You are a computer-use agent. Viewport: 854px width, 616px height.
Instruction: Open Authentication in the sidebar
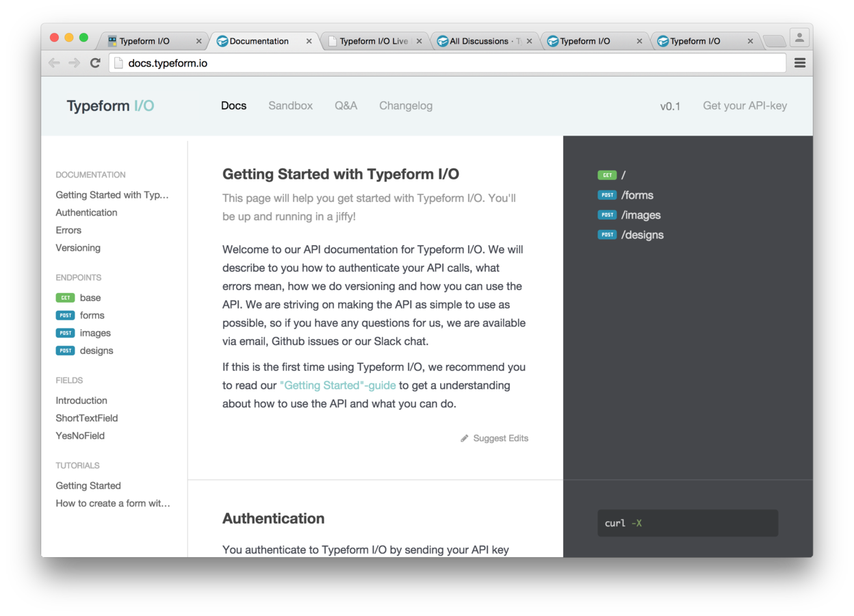click(86, 213)
